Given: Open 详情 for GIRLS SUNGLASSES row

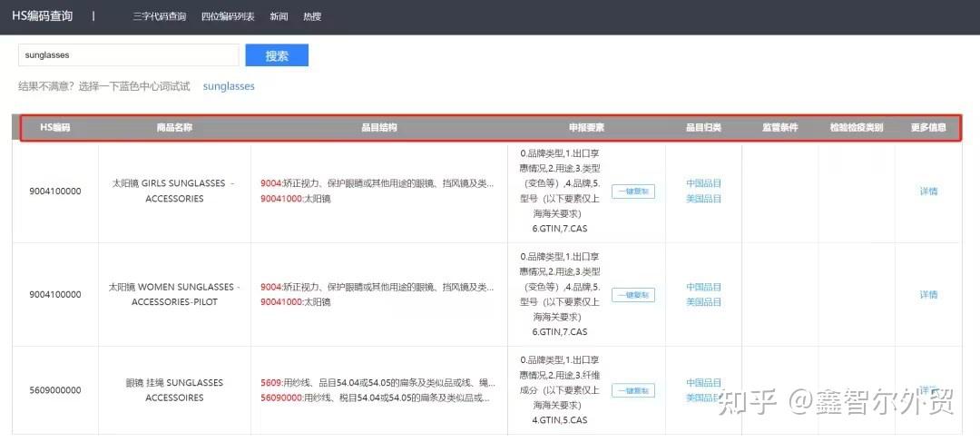Looking at the screenshot, I should point(928,192).
